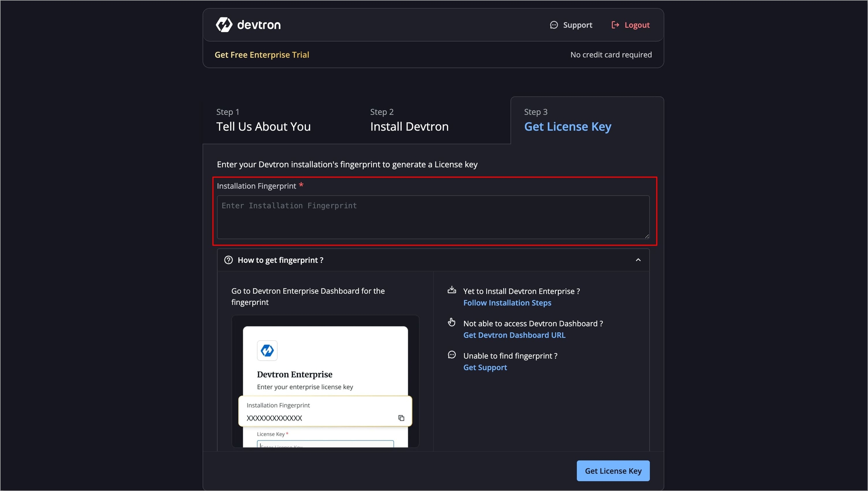Click the Devtron Enterprise preview image
The width and height of the screenshot is (868, 491).
325,381
